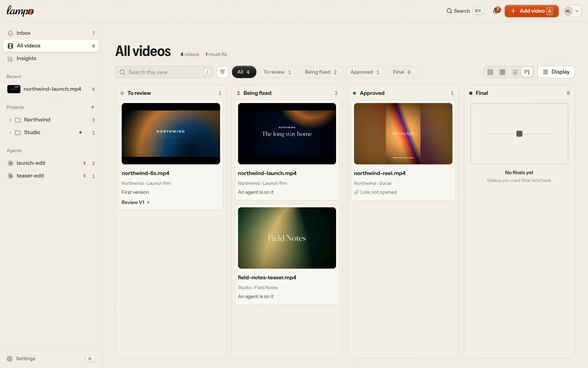Open the Field Notes teaser thumbnail
The image size is (588, 368).
287,238
